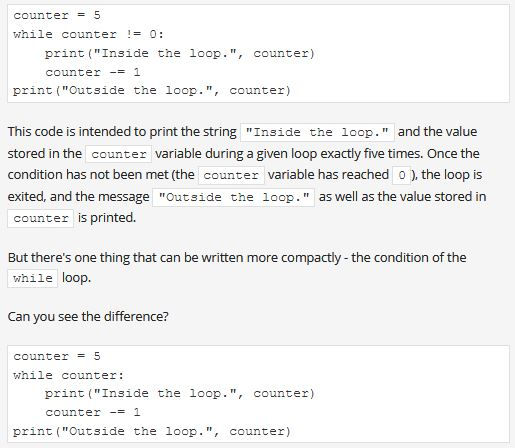Click "counter -= 1" in second code block

click(x=93, y=413)
